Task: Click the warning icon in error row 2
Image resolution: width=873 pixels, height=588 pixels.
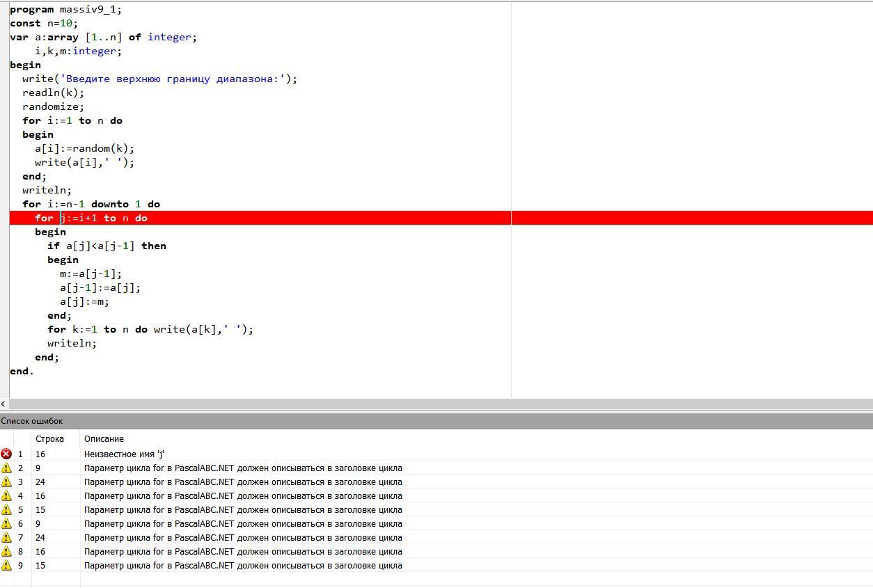Action: point(6,468)
